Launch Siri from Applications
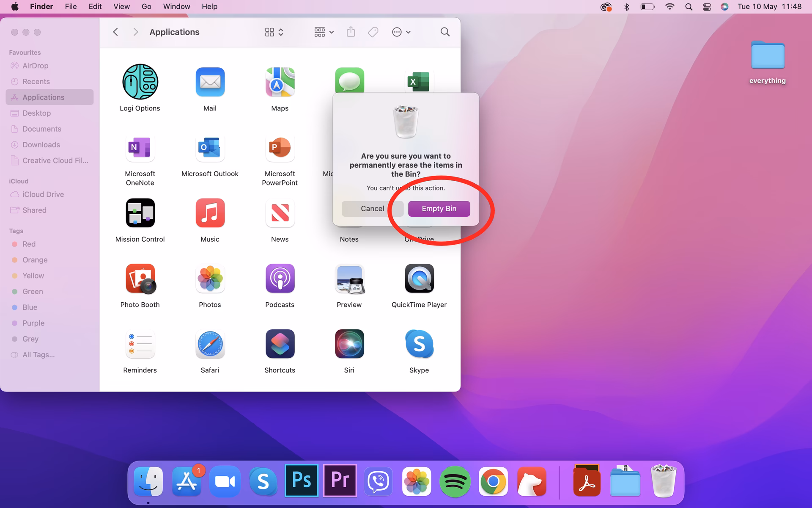The width and height of the screenshot is (812, 508). click(x=349, y=344)
